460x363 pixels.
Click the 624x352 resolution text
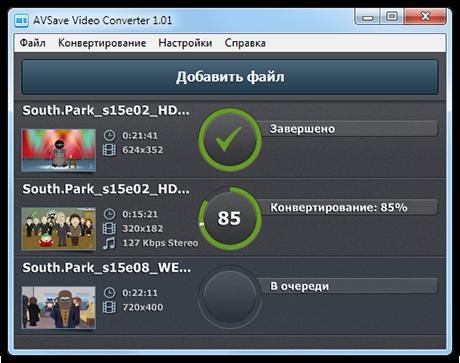coord(143,150)
